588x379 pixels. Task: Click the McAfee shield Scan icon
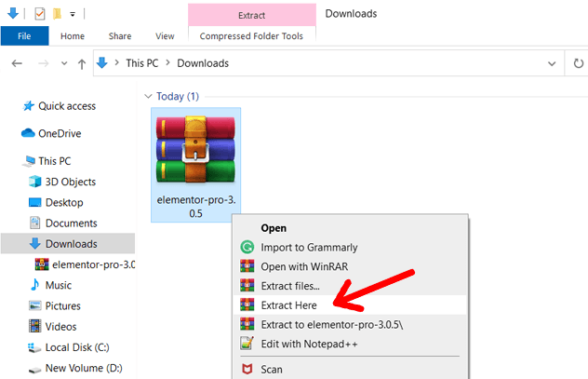click(247, 370)
